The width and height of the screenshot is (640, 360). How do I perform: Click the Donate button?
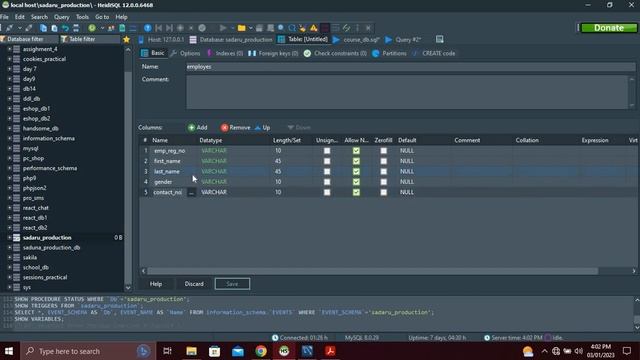pyautogui.click(x=609, y=28)
